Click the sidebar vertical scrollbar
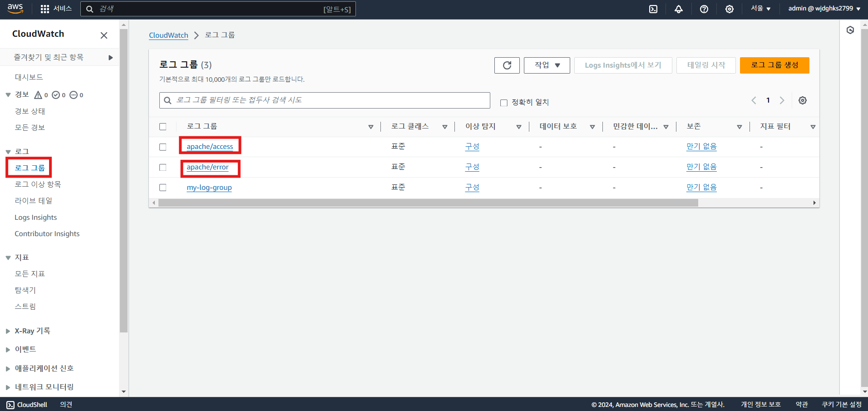The height and width of the screenshot is (411, 868). tap(123, 181)
